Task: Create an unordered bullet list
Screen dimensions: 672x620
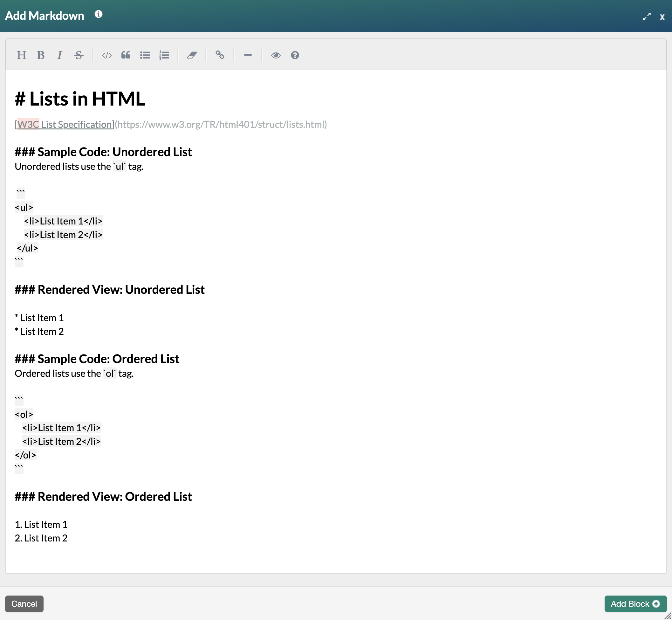Action: click(x=145, y=55)
